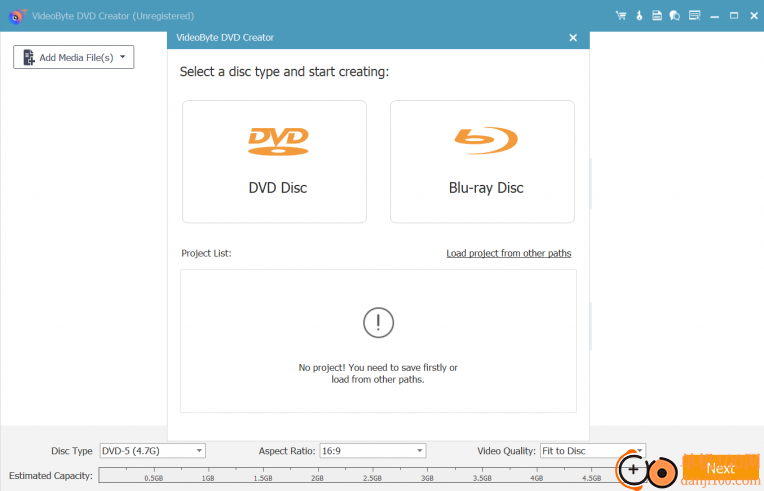
Task: Open the Disc Type DVD-5 dropdown
Action: (153, 451)
